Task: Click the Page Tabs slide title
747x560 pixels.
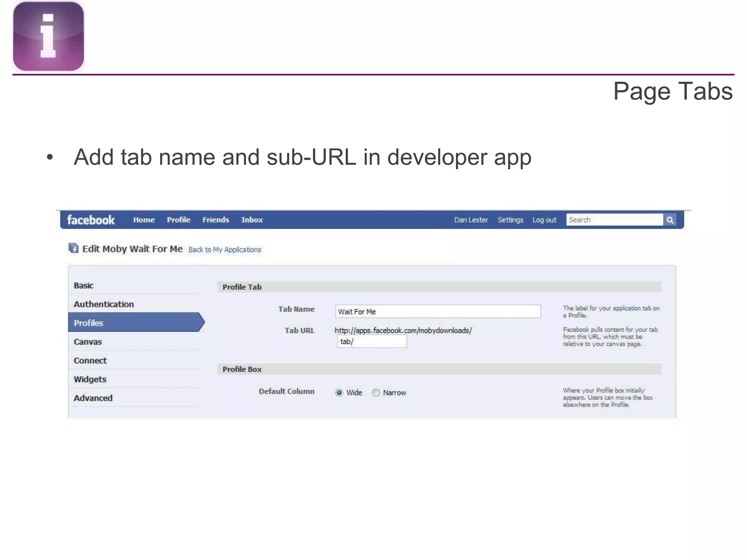Action: point(673,91)
